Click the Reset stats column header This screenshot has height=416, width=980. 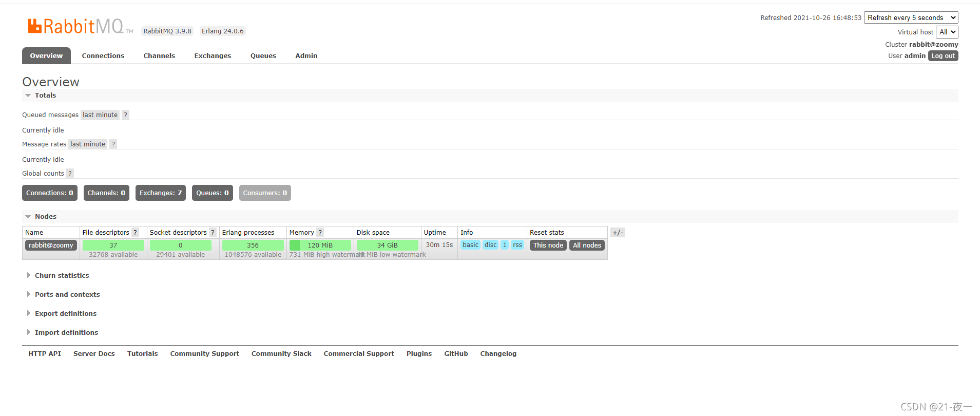click(547, 233)
